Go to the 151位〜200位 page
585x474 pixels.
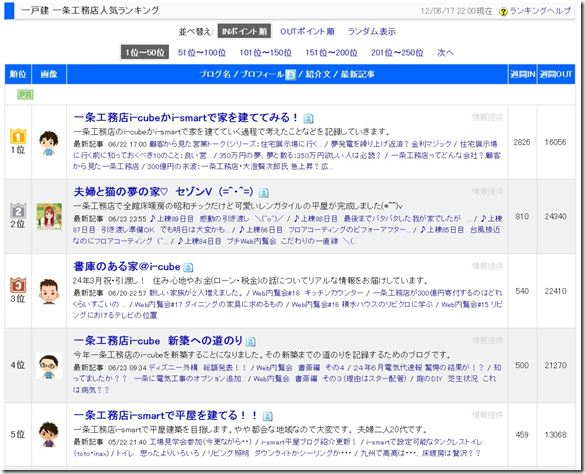331,53
